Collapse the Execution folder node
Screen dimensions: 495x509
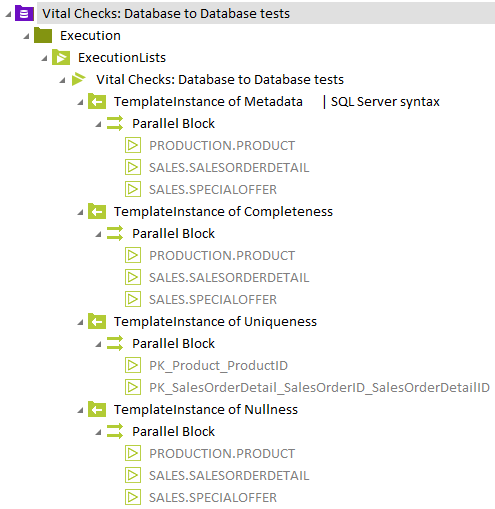click(26, 36)
